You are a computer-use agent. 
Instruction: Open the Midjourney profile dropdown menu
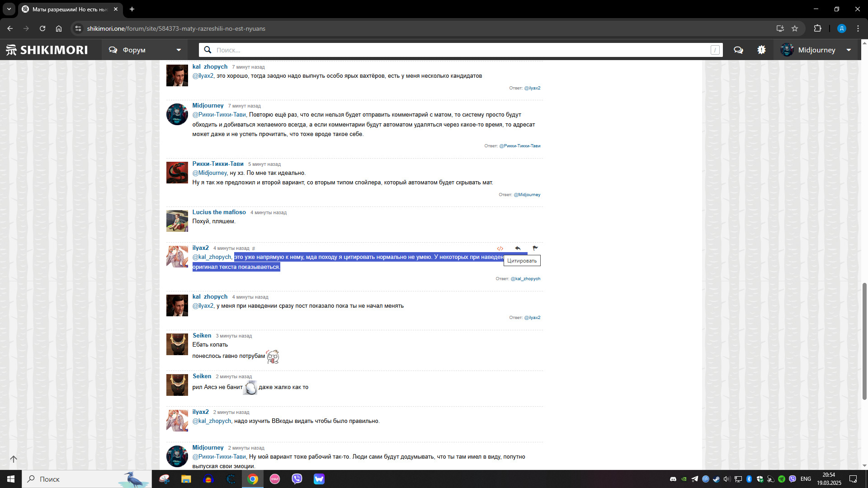point(816,50)
